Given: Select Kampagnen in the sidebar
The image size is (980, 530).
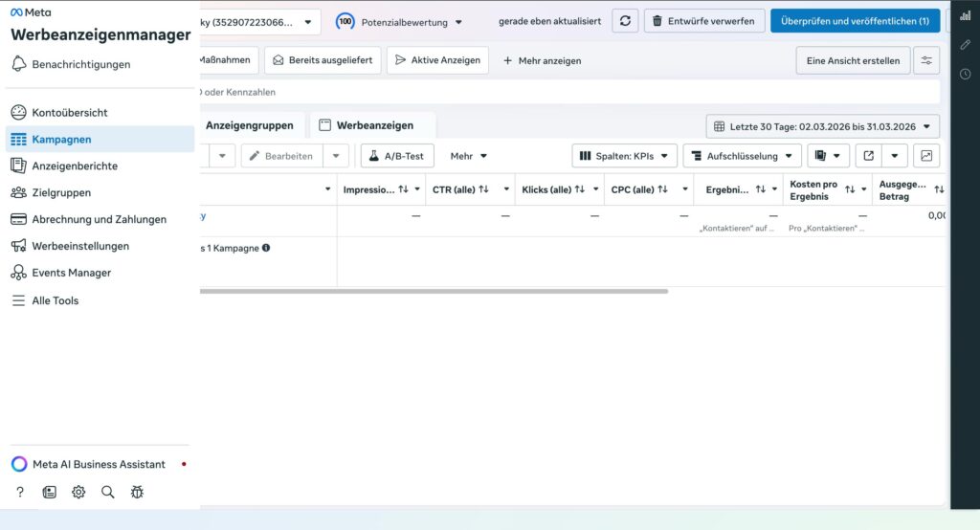Looking at the screenshot, I should click(x=100, y=140).
